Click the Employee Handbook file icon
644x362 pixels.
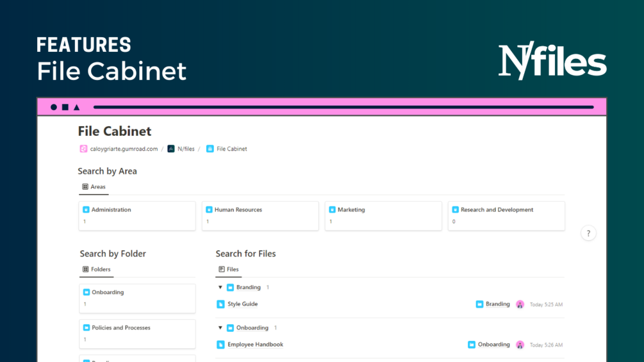point(220,345)
